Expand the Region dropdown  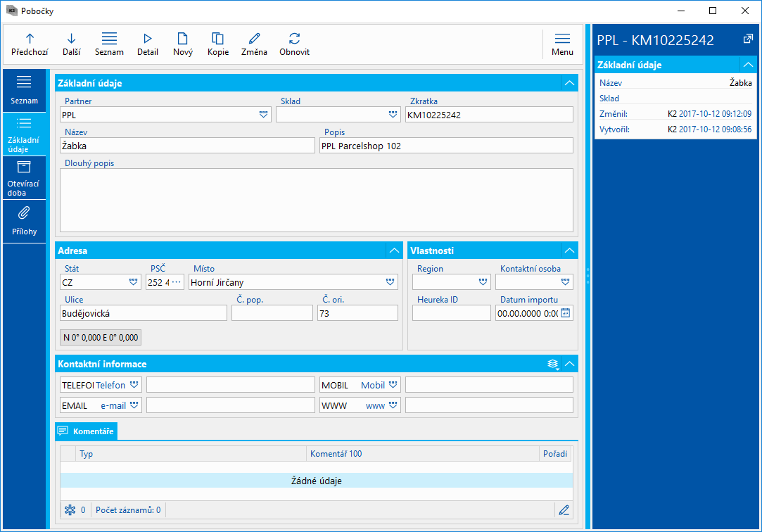pos(483,282)
